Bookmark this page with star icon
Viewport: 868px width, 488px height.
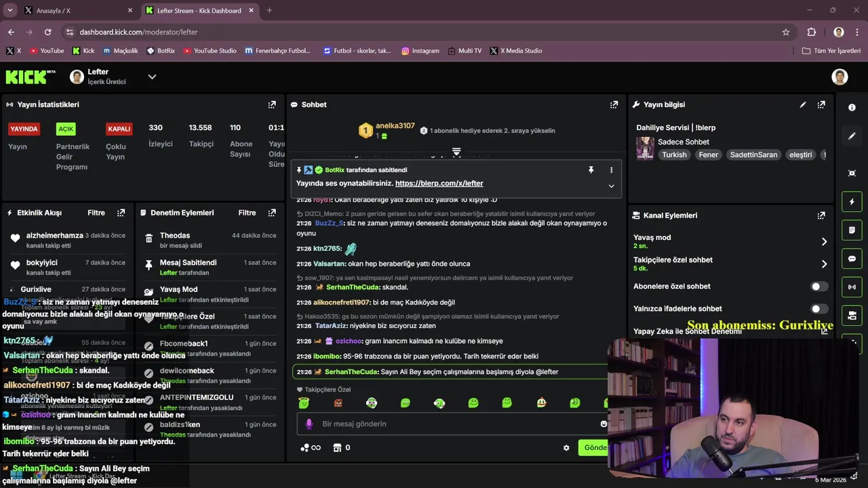(x=786, y=32)
